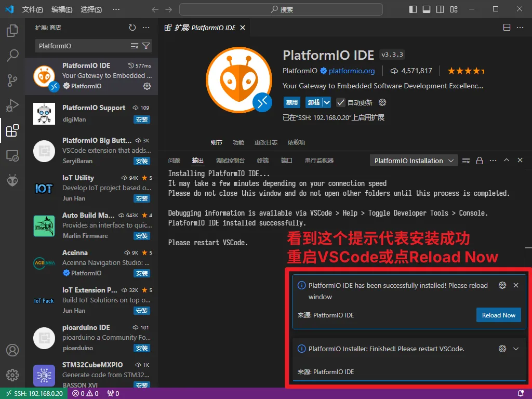Clear extensions search results
The height and width of the screenshot is (399, 532).
coord(135,46)
